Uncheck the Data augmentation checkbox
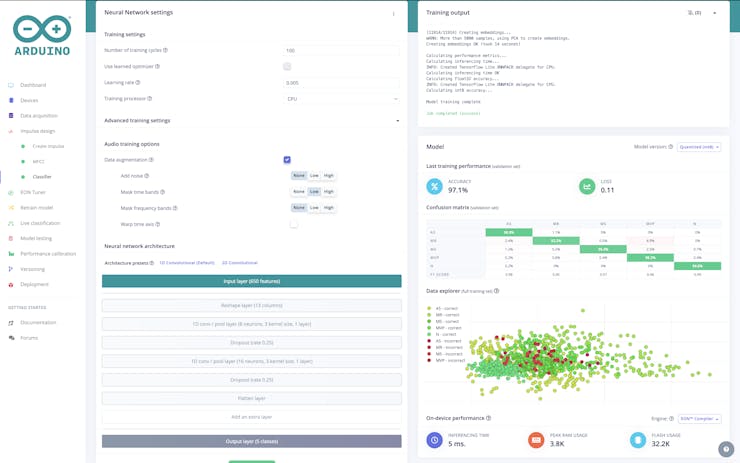 (287, 160)
